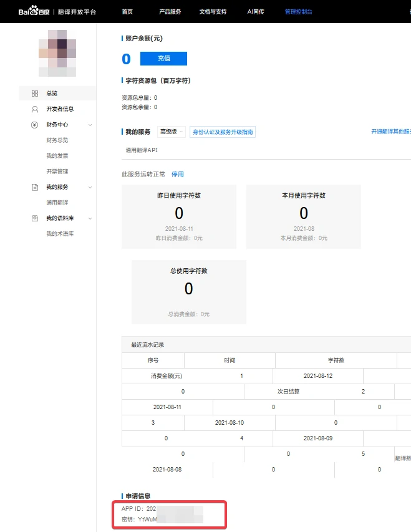
Task: Click the 财务中心 yen icon
Action: [35, 125]
